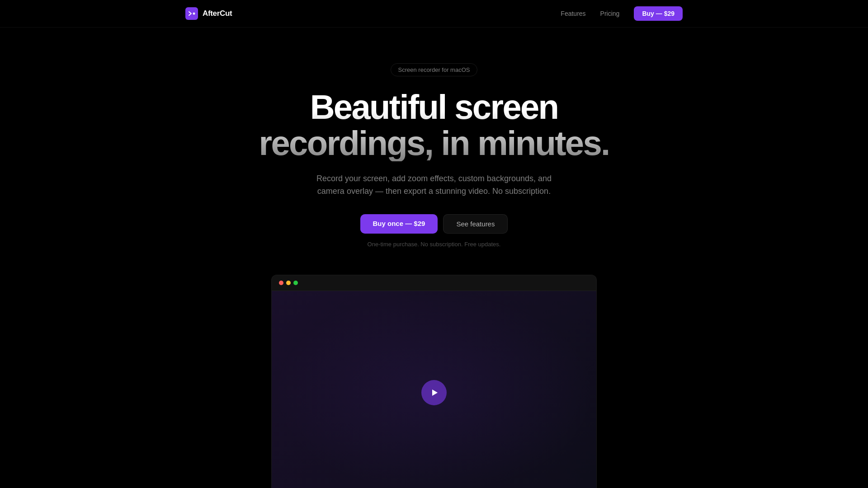Select the Buy once — $29 button

pos(399,224)
